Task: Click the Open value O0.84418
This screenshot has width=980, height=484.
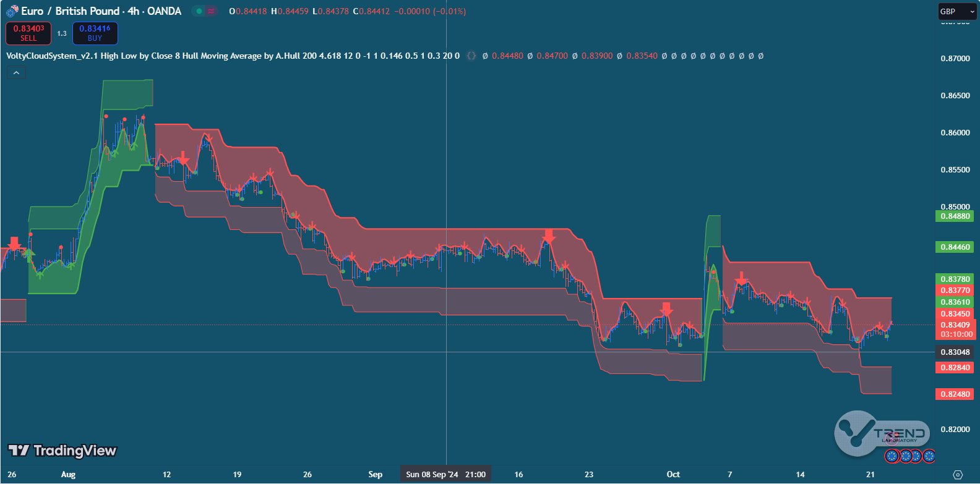Action: pos(248,11)
